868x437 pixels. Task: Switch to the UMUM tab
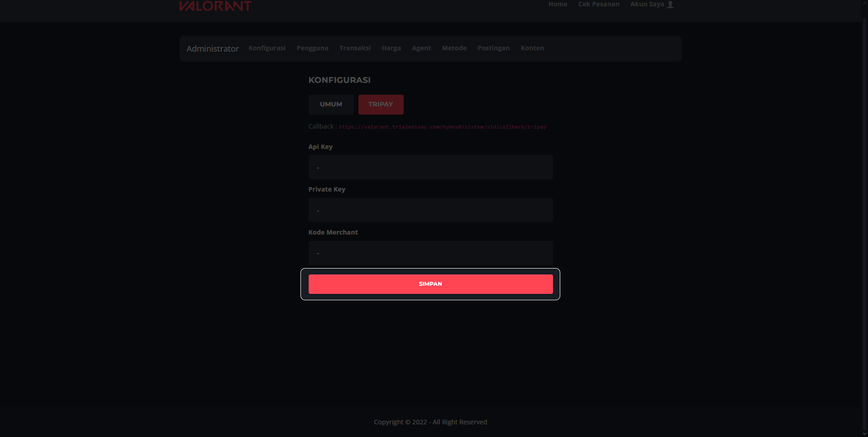(331, 105)
